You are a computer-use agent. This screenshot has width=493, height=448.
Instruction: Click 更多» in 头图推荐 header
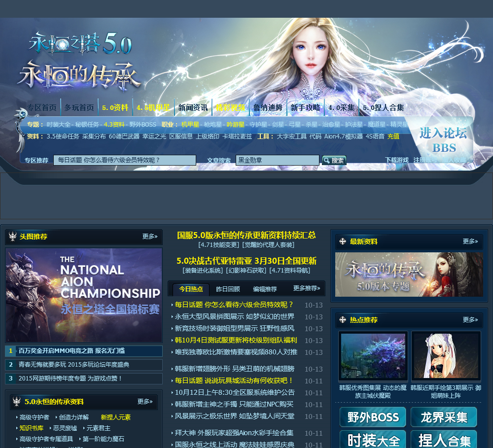[150, 236]
